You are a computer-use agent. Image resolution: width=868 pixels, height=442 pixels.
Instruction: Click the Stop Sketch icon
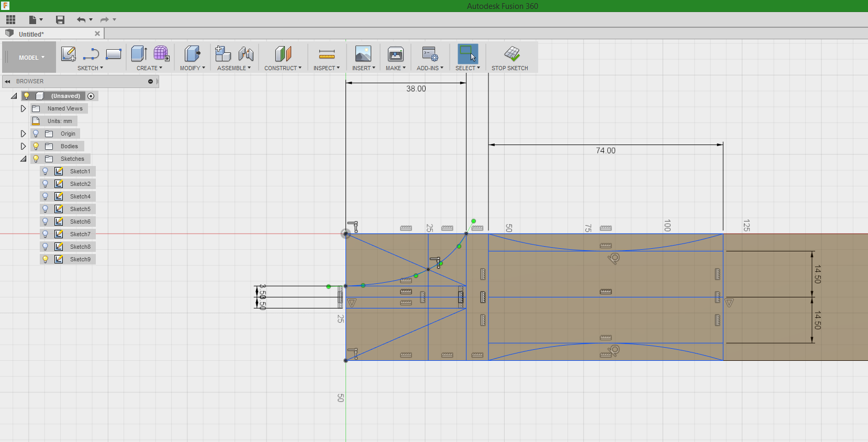(512, 53)
